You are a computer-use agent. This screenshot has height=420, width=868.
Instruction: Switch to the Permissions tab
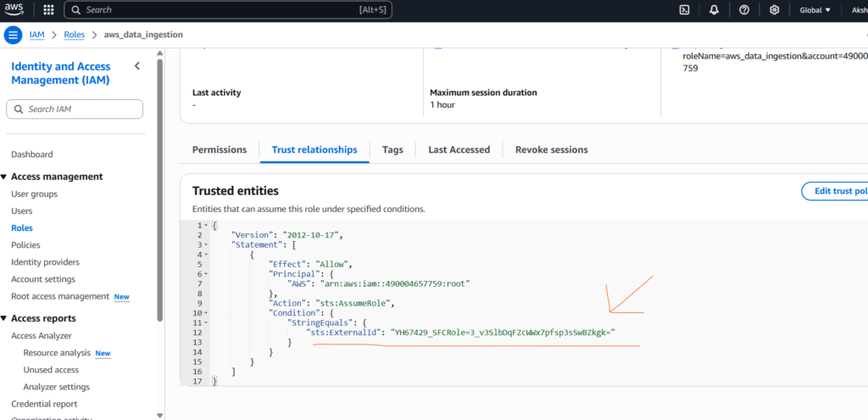point(220,149)
